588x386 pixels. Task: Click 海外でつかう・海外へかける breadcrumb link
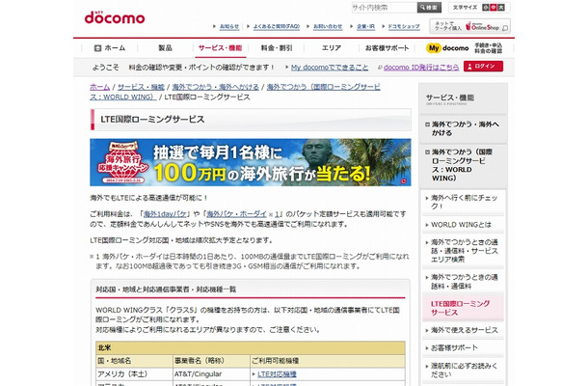coord(216,87)
